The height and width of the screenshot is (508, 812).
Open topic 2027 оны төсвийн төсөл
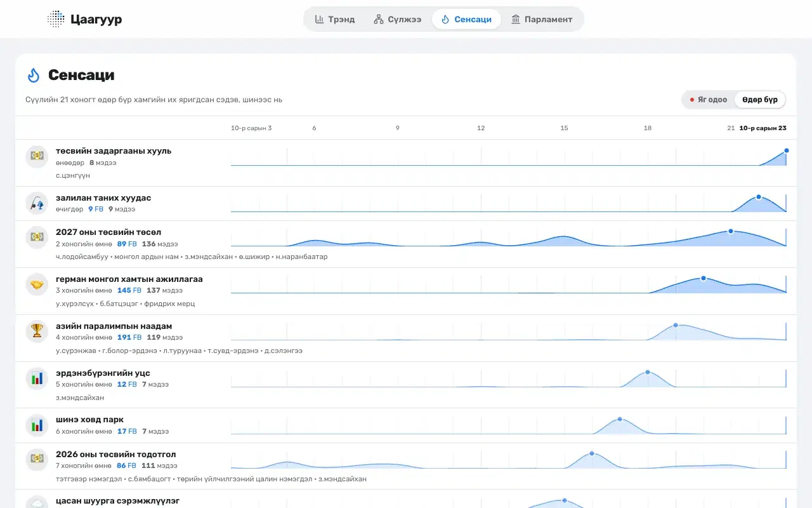point(108,232)
